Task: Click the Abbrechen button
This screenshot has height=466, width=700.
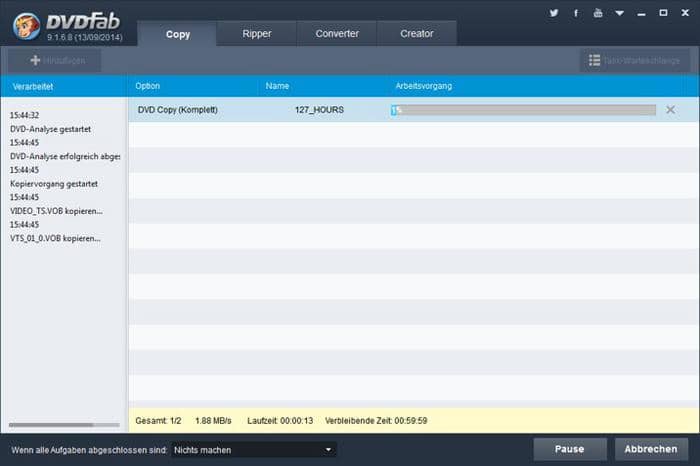Action: (x=651, y=449)
